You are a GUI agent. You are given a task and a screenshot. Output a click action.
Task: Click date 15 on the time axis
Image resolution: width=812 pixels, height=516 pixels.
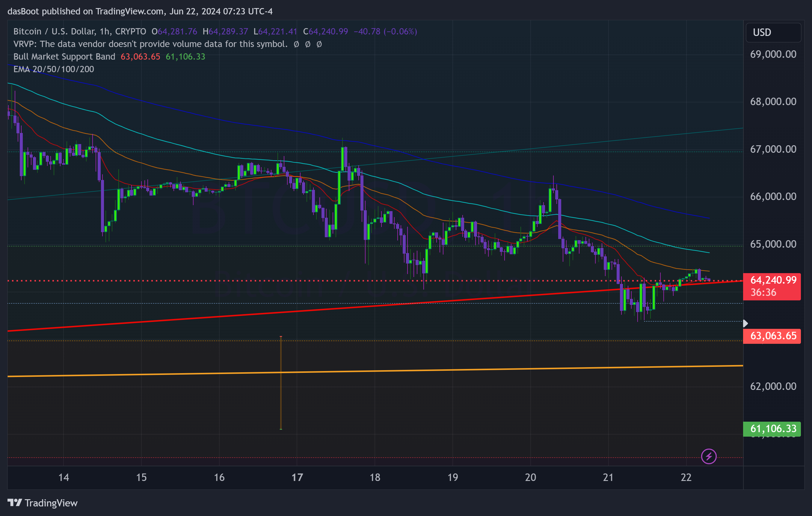pos(141,477)
